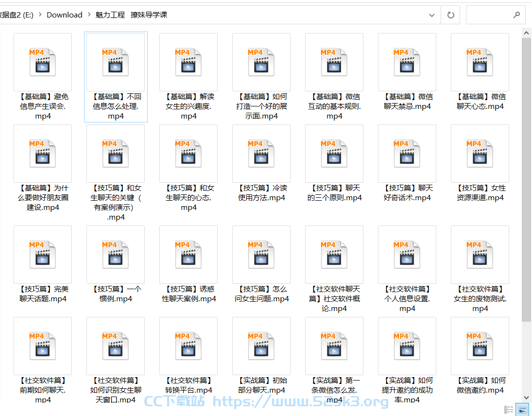The height and width of the screenshot is (416, 532).
Task: Select the MP4 icon for 【社交软件篇】个人信息设置
Action: coord(407,255)
